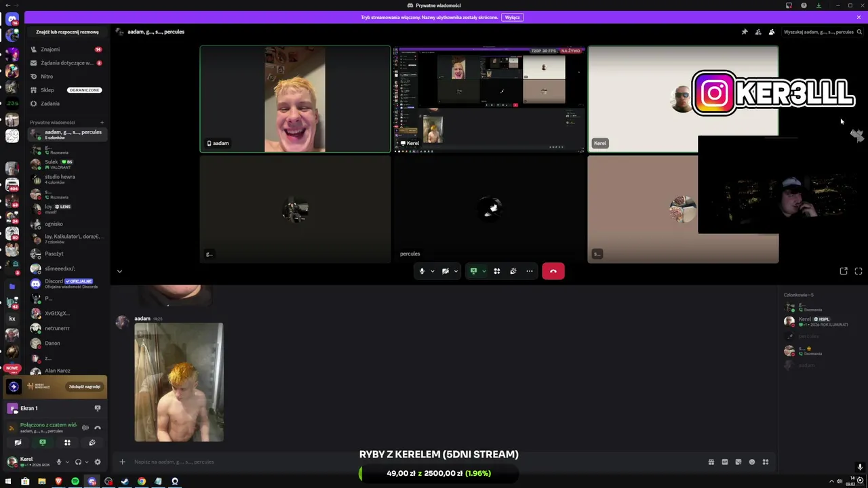Open sticker picker in message box

738,462
